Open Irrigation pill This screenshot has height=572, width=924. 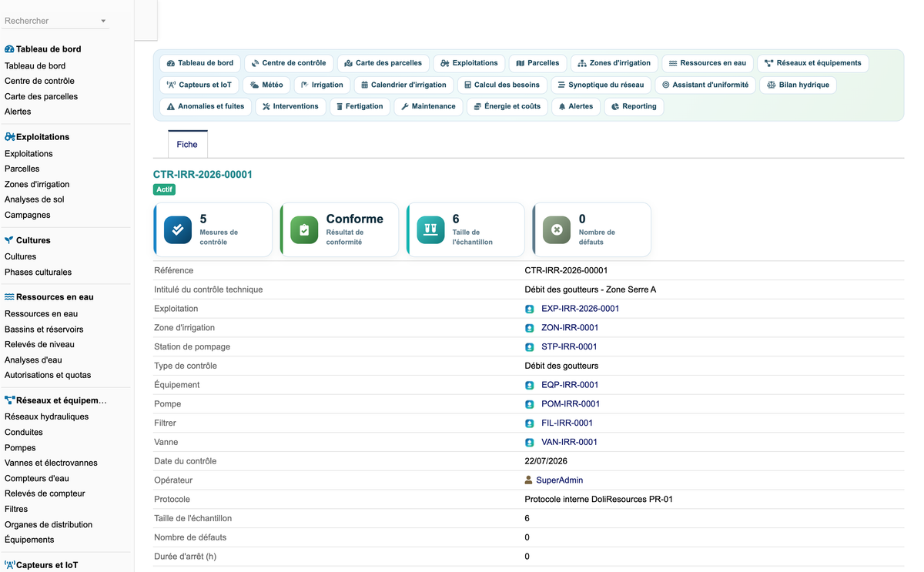click(x=322, y=85)
